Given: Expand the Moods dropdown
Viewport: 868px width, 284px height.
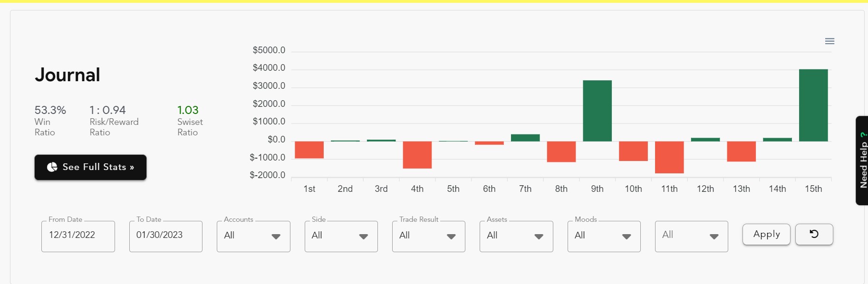Looking at the screenshot, I should (x=604, y=236).
